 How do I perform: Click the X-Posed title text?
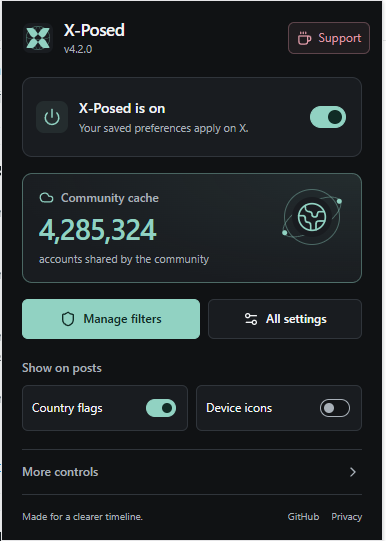[94, 30]
